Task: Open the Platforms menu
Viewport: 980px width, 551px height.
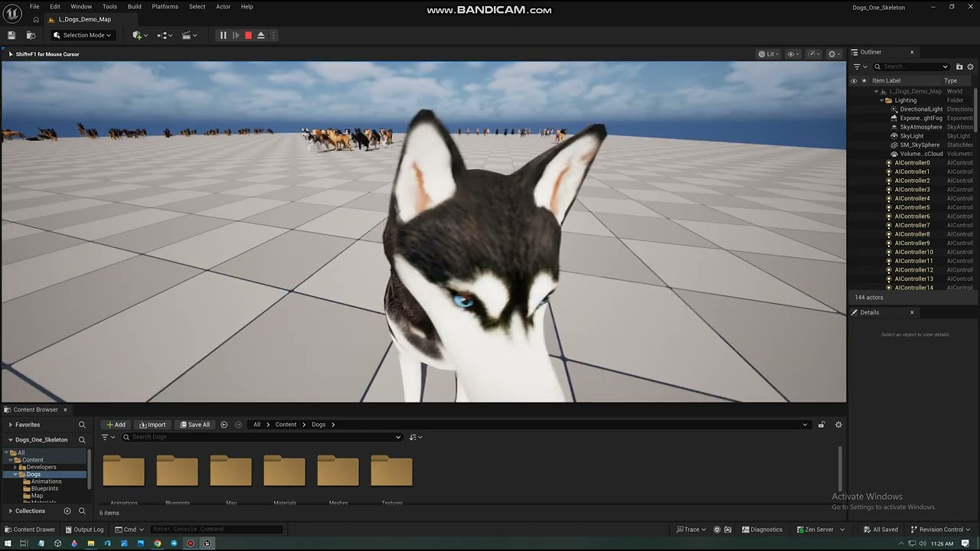Action: tap(165, 6)
